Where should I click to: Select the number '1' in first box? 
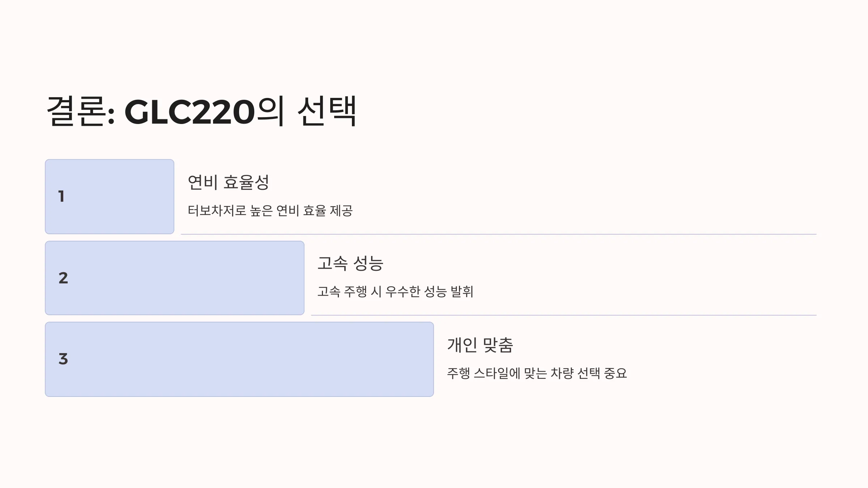61,196
